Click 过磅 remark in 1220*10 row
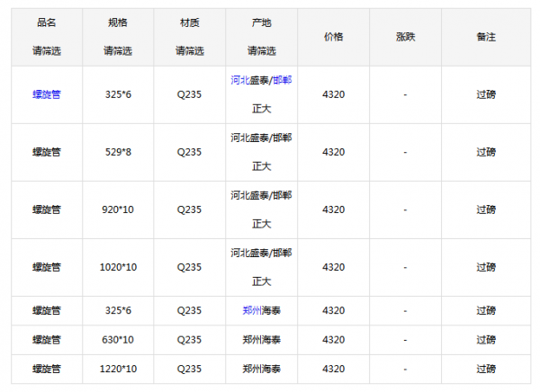The width and height of the screenshot is (540, 392). pos(486,369)
